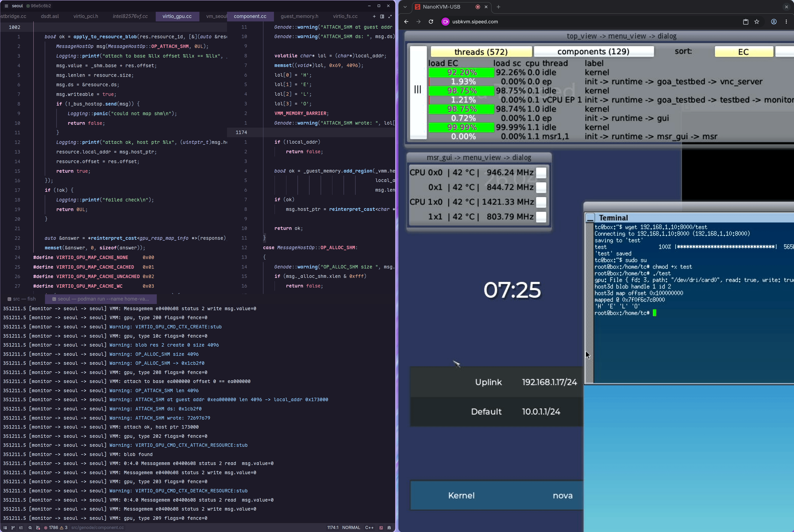Viewport: 794px width, 532px height.
Task: Close the NanoKVM-USB browser tab
Action: [486, 7]
